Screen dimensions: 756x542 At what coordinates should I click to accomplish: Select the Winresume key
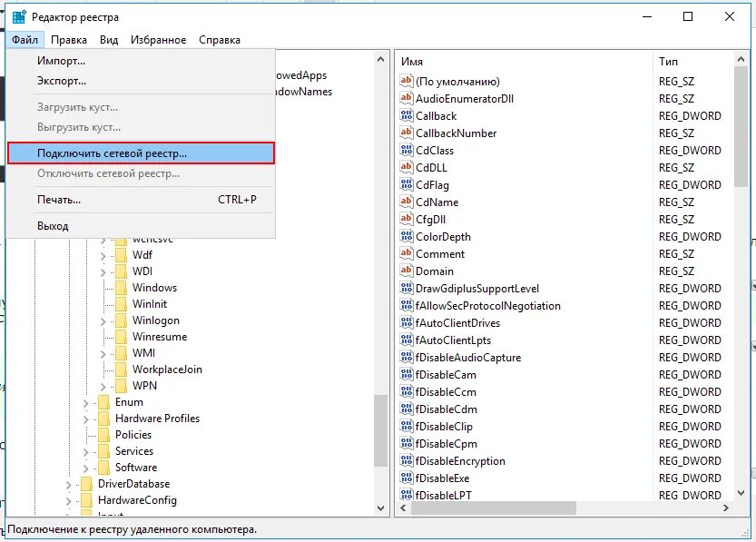click(160, 337)
